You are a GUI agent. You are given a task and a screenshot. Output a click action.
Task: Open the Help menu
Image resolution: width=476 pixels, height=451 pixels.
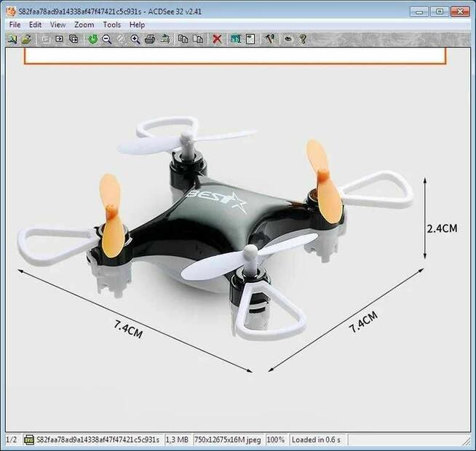[137, 25]
